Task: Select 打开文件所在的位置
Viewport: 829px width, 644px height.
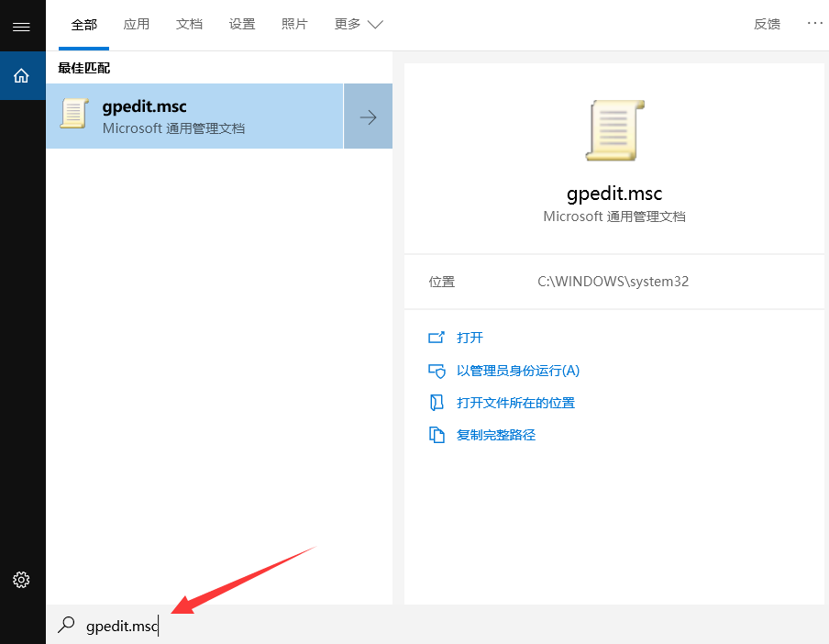Action: 515,403
